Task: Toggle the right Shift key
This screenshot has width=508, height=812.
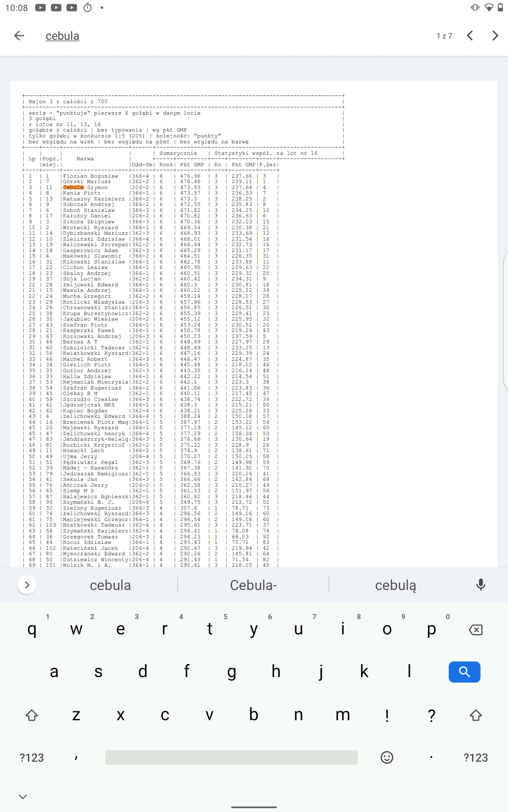Action: [x=475, y=715]
